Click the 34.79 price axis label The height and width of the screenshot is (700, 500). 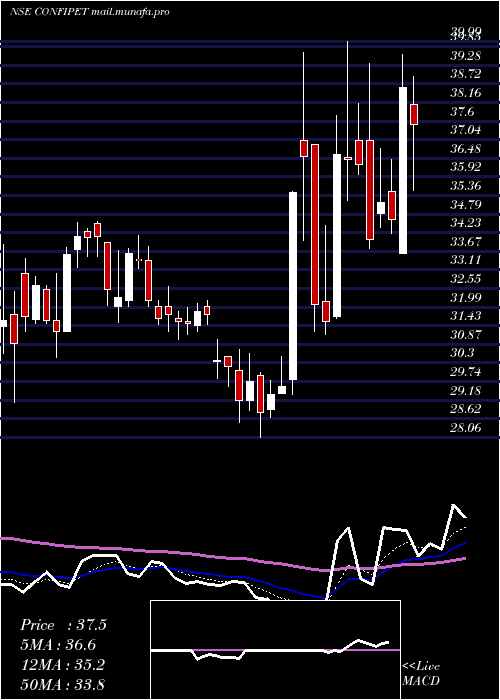466,204
